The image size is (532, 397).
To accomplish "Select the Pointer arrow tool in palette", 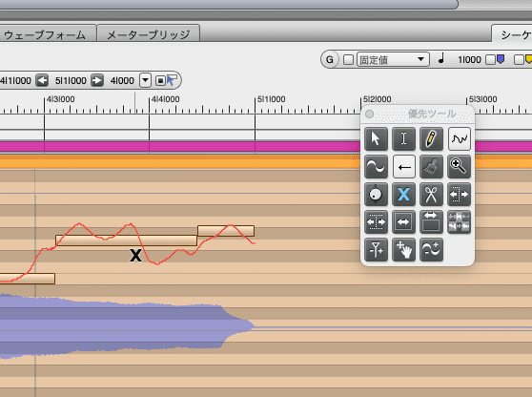I will pyautogui.click(x=376, y=139).
